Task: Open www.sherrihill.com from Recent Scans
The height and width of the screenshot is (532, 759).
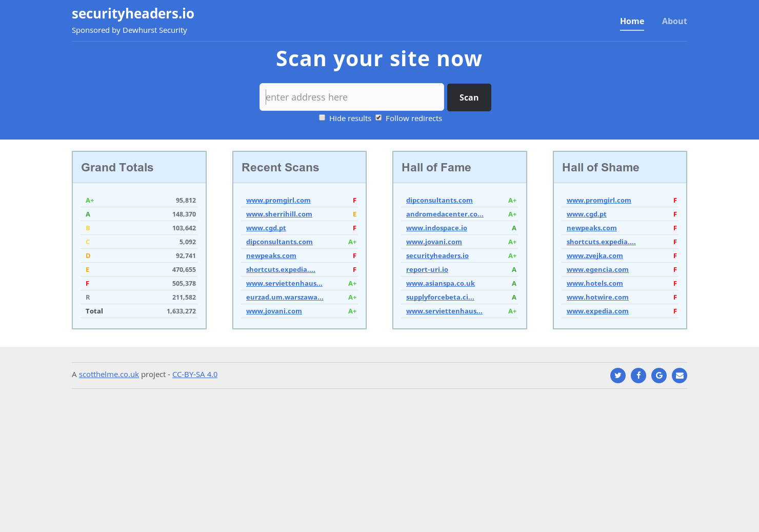Action: point(279,214)
